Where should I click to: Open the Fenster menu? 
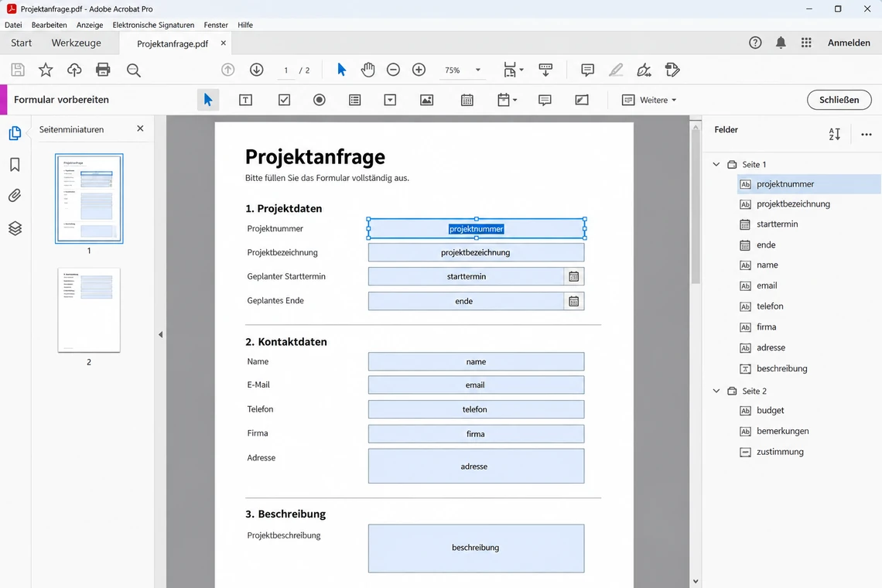point(216,25)
